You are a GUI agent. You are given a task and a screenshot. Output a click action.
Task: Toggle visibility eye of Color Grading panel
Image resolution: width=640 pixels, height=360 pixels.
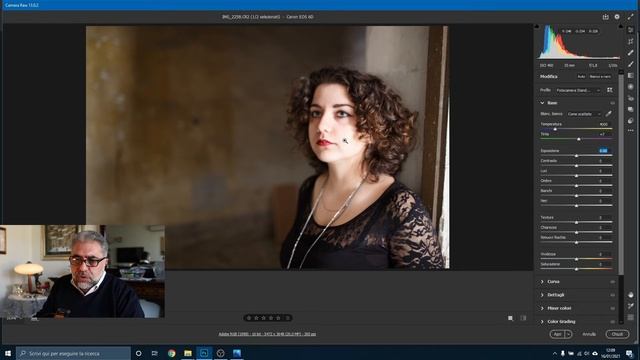(x=613, y=322)
